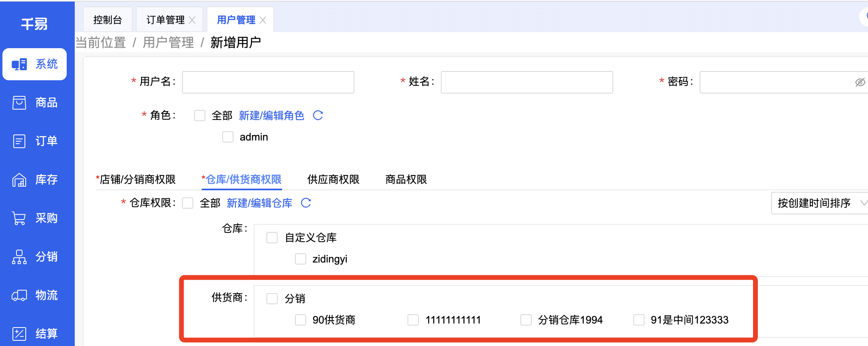The height and width of the screenshot is (346, 868).
Task: Focus the 密码 input field
Action: tap(784, 82)
